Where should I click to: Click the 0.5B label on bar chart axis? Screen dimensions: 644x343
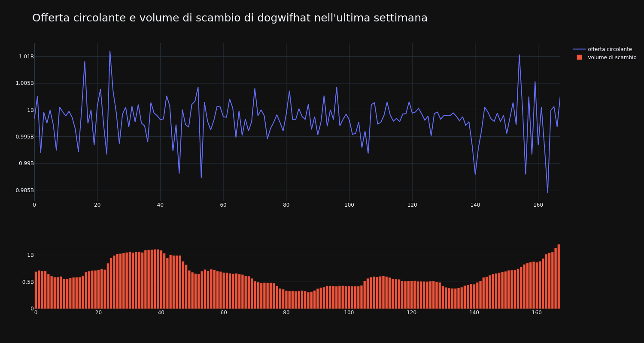pyautogui.click(x=27, y=282)
